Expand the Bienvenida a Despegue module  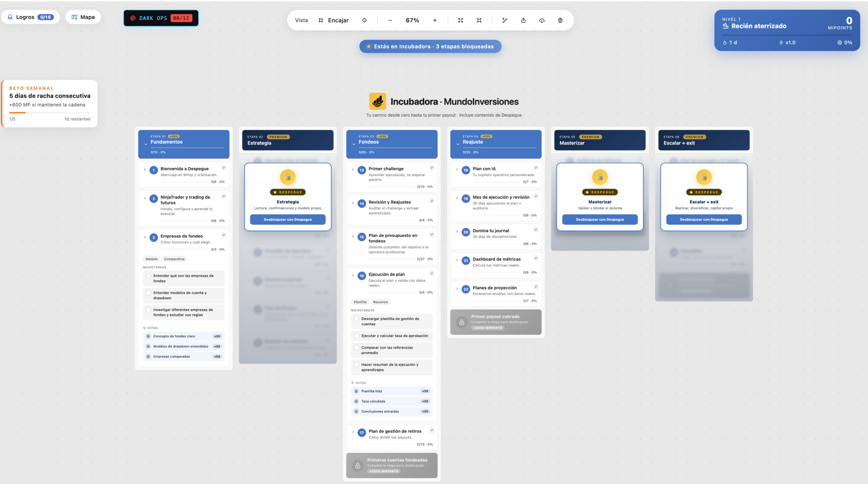145,169
